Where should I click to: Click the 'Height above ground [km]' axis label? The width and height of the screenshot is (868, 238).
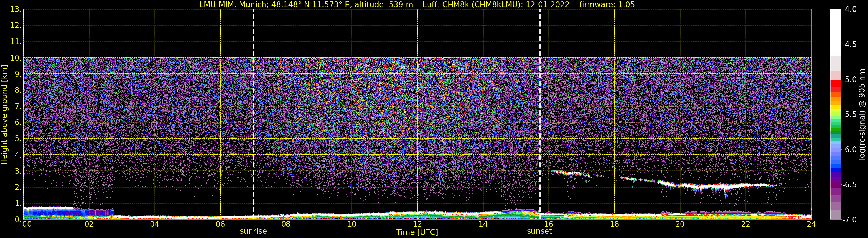4,115
